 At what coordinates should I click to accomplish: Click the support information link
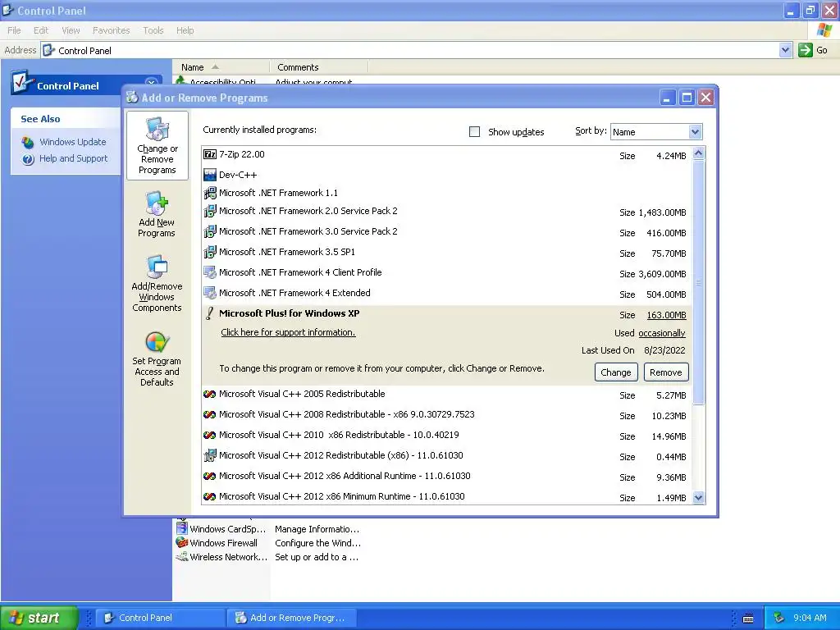[x=288, y=332]
